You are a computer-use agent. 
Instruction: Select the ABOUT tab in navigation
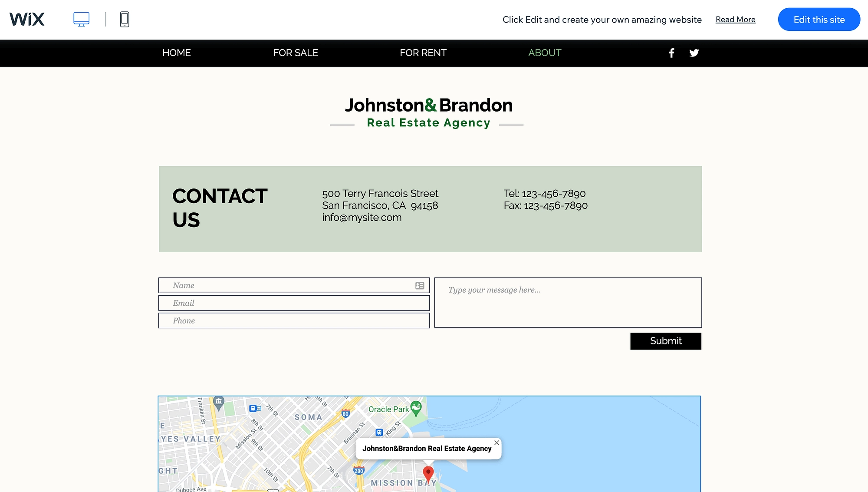point(544,53)
